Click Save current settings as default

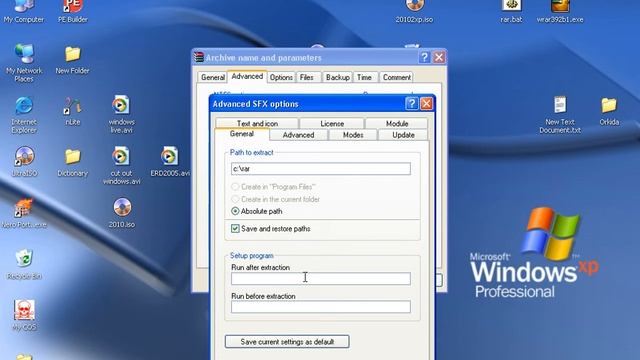click(x=287, y=342)
